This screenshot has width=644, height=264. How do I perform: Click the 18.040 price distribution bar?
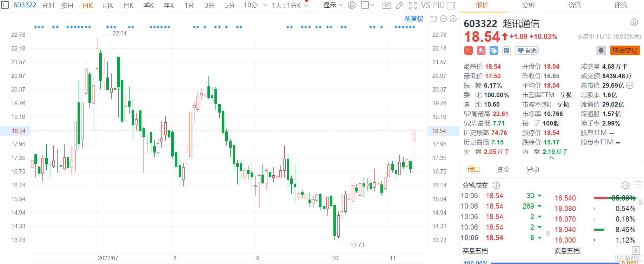click(599, 230)
